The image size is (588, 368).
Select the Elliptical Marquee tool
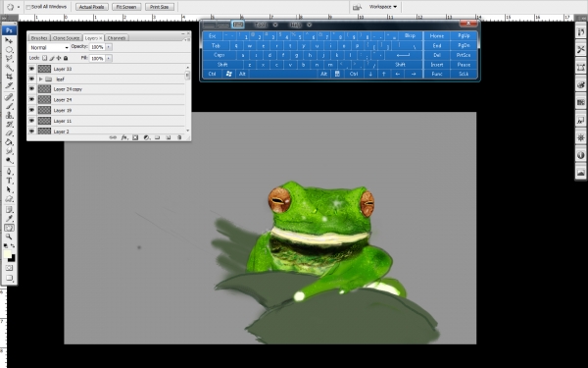[x=9, y=50]
